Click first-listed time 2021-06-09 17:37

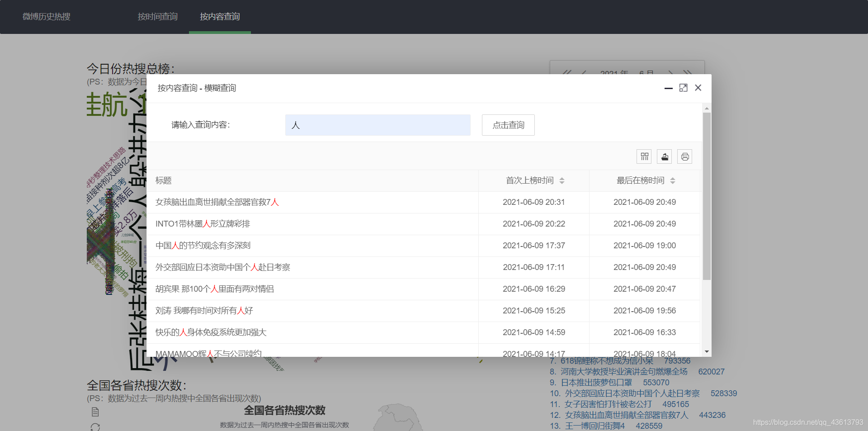pyautogui.click(x=534, y=246)
